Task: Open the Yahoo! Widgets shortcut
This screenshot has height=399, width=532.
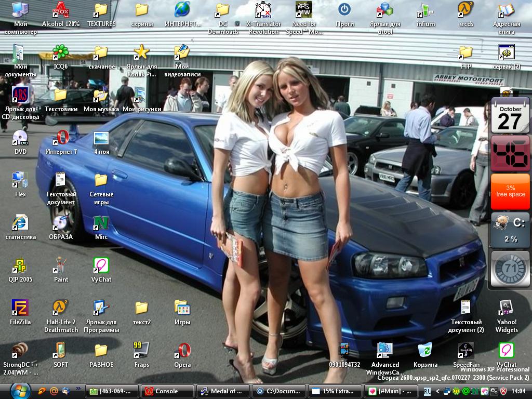Action: (x=506, y=308)
